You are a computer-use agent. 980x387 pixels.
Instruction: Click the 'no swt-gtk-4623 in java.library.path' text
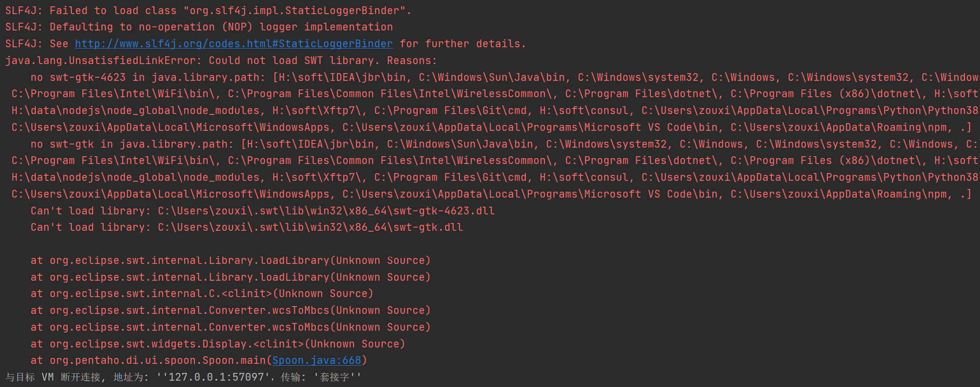click(x=147, y=77)
